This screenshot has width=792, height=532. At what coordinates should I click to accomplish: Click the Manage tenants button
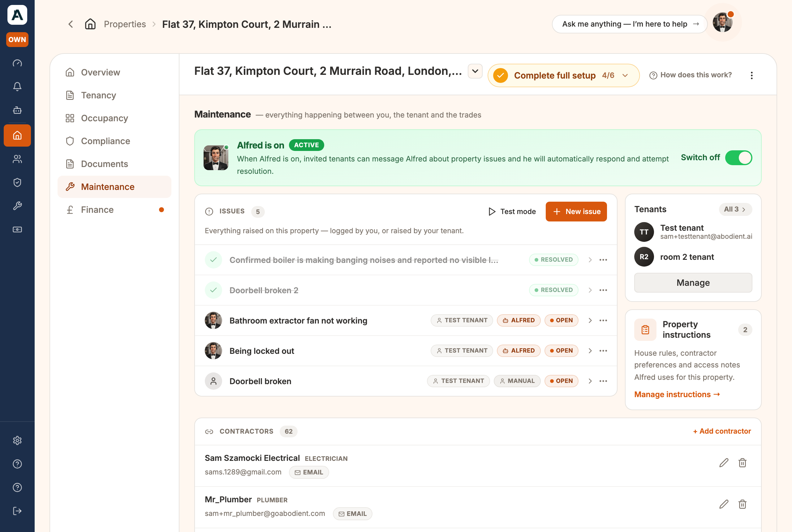point(693,283)
